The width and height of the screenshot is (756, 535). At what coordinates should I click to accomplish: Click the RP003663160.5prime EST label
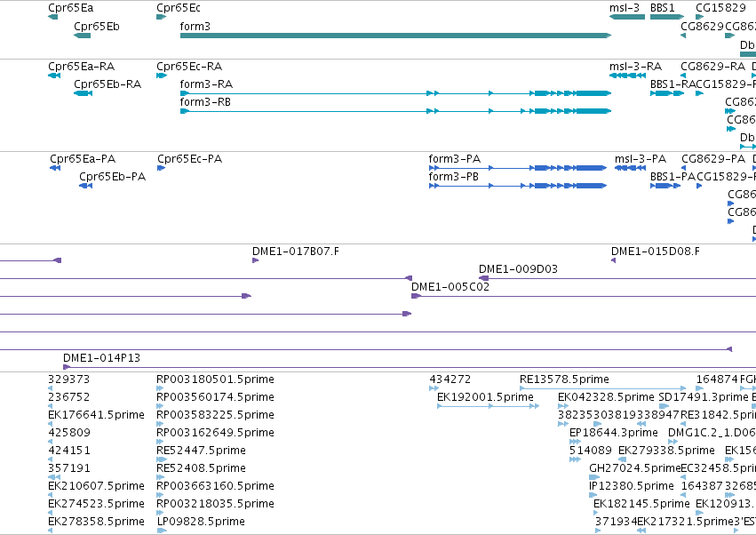(x=216, y=486)
